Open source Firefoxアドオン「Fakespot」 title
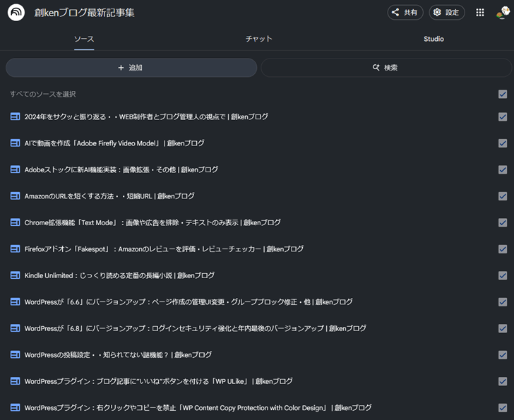514x420 pixels. [x=164, y=249]
